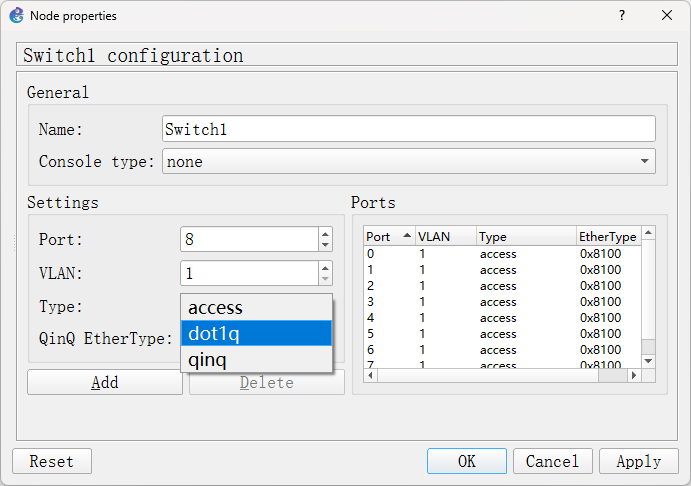Increase the VLAN value with up arrow

coord(324,268)
